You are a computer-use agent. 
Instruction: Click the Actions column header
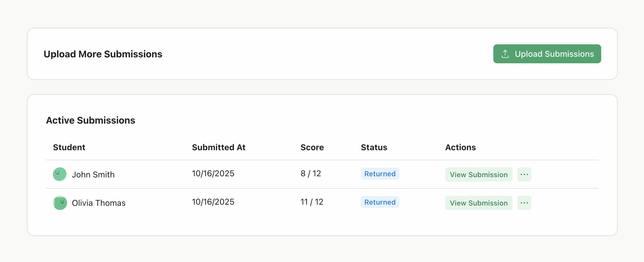pyautogui.click(x=460, y=147)
